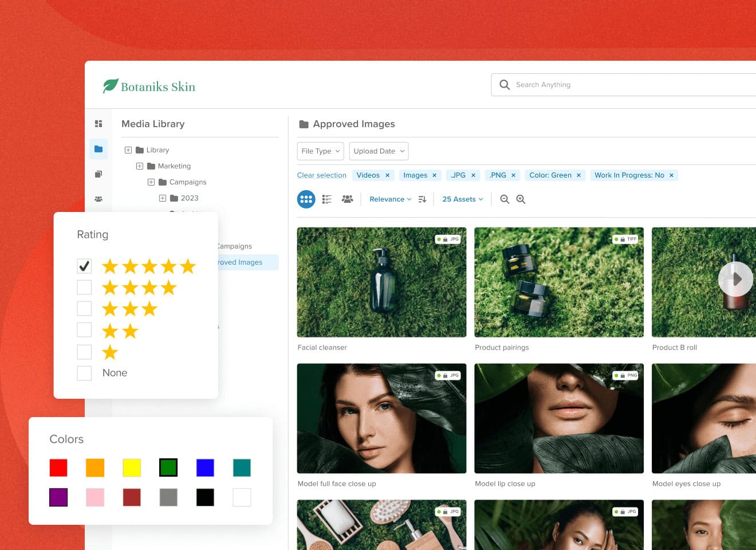This screenshot has height=550, width=756.
Task: Uncheck the five-star rating checkbox
Action: click(84, 266)
